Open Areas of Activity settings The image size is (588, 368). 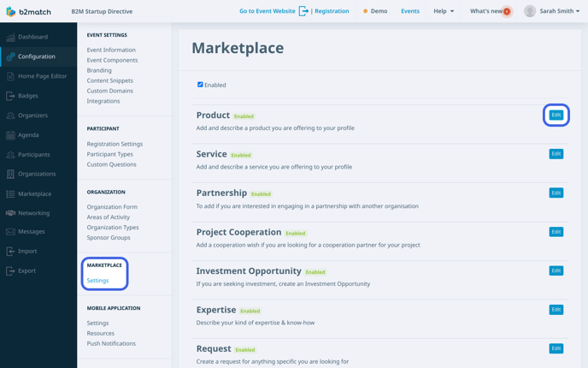click(x=109, y=217)
